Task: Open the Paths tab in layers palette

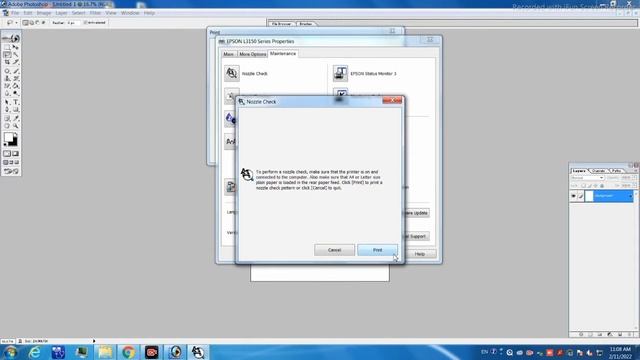Action: pos(617,171)
